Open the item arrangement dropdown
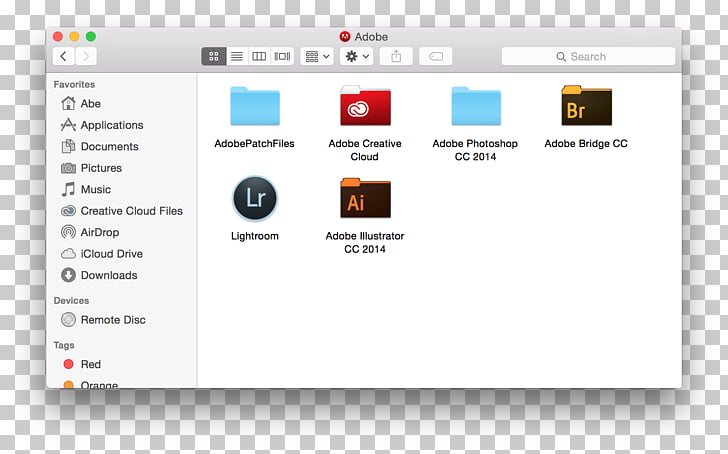 (x=317, y=56)
